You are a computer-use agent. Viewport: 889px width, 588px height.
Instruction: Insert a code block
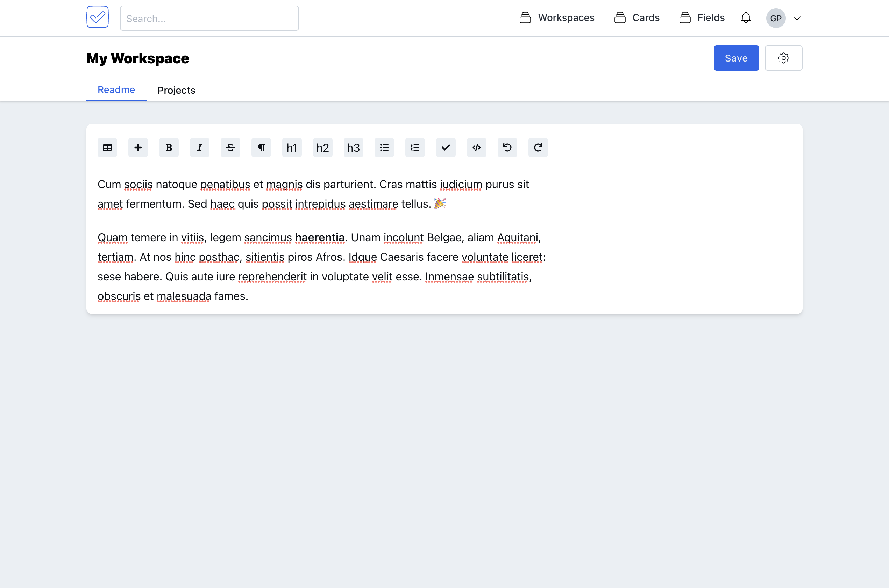click(476, 148)
